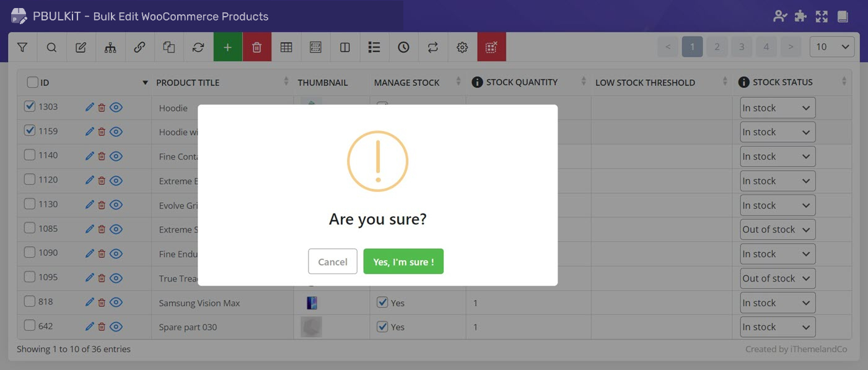Open the search magnifier tool
868x370 pixels.
pyautogui.click(x=51, y=47)
